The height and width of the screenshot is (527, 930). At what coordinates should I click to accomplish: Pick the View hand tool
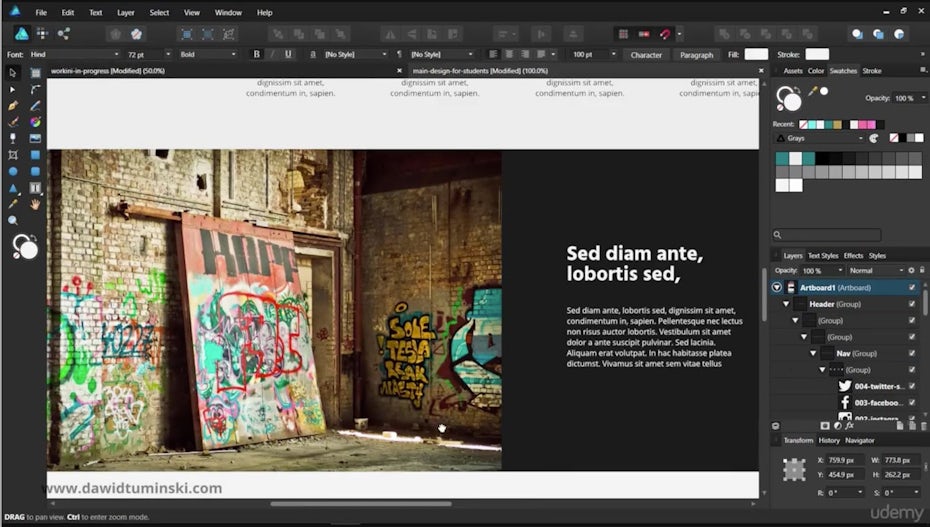35,204
